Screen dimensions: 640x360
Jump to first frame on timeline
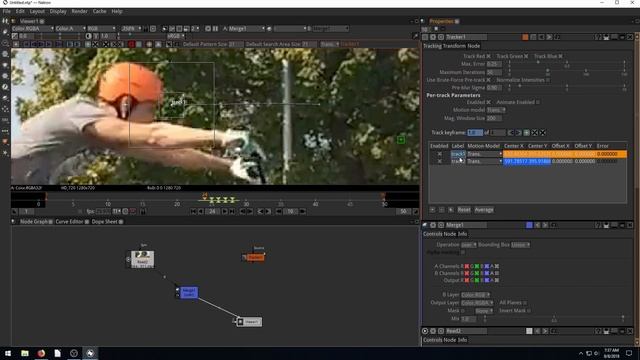(193, 211)
